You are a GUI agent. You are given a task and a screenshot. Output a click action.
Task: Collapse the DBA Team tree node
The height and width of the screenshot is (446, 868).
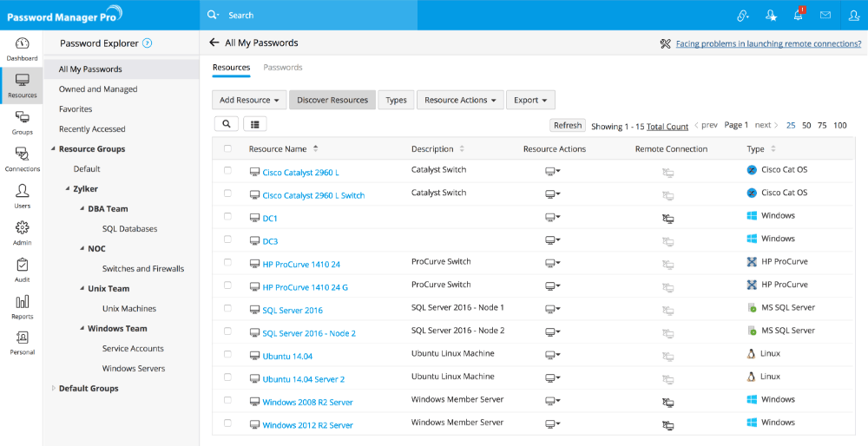[x=82, y=208]
